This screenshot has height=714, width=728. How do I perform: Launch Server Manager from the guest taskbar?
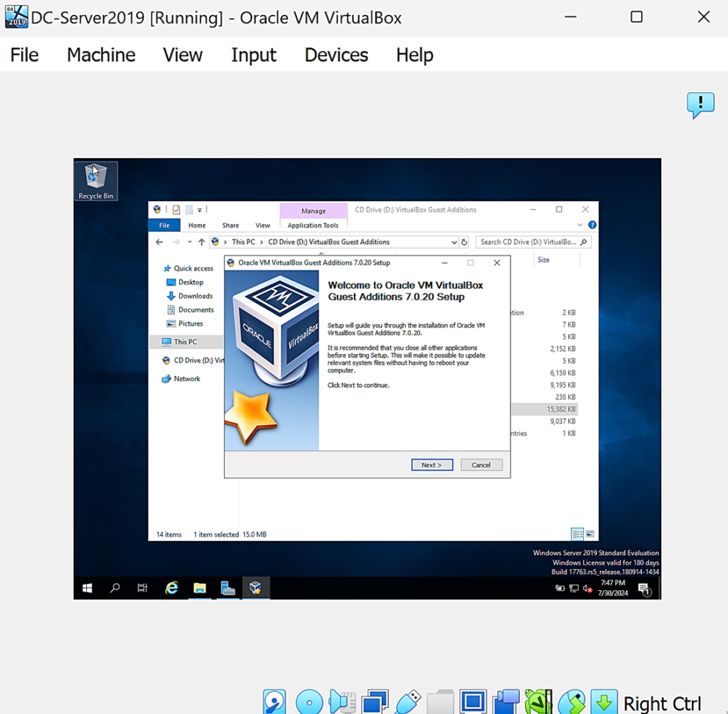(227, 587)
